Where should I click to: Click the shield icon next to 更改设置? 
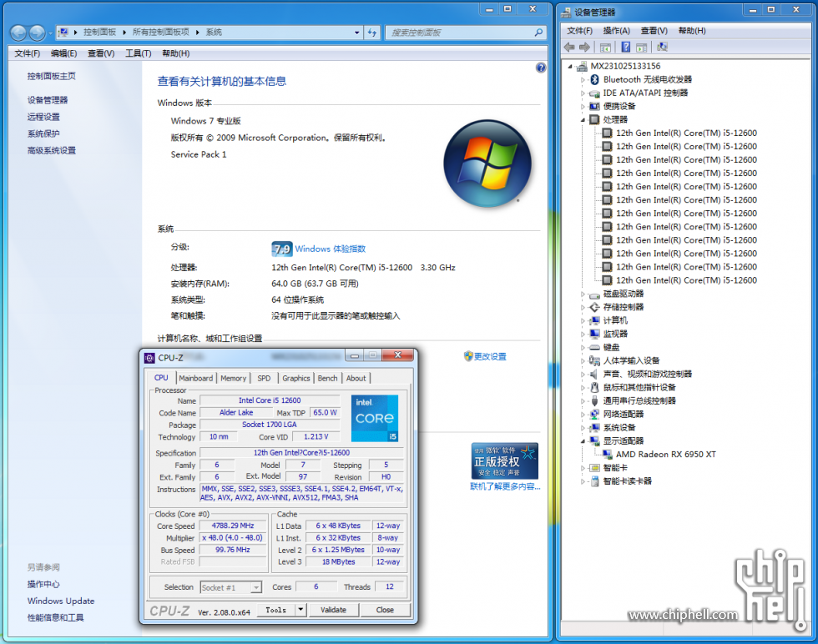tap(468, 356)
